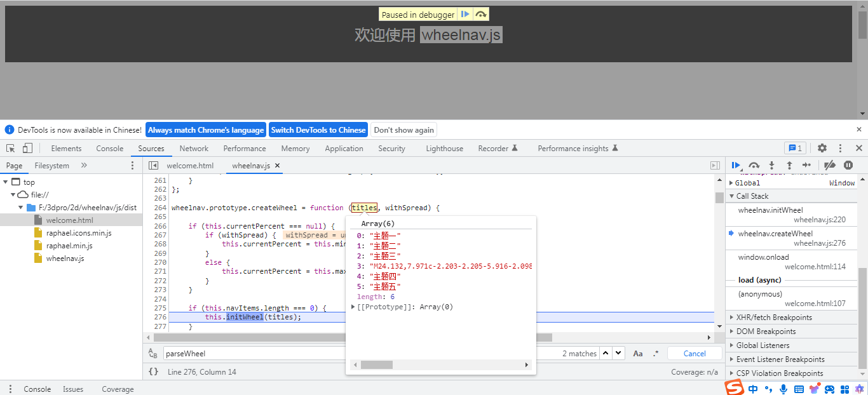Screen dimensions: 868x395
Task: Step out of current function
Action: coord(789,165)
